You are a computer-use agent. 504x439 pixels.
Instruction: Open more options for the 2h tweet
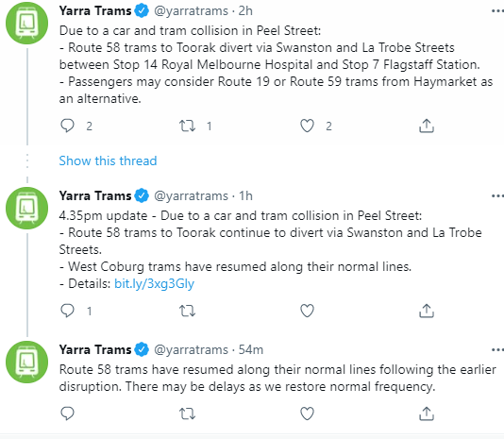coord(497,11)
